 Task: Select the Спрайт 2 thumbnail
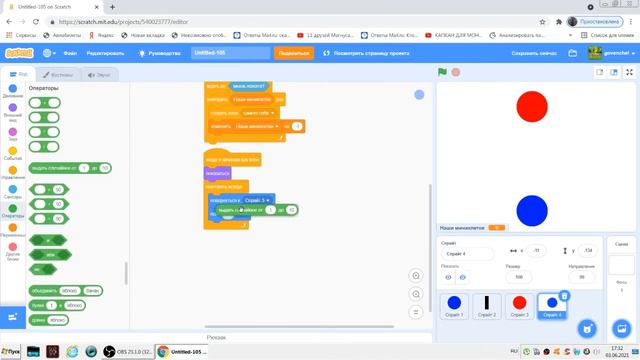pos(487,306)
